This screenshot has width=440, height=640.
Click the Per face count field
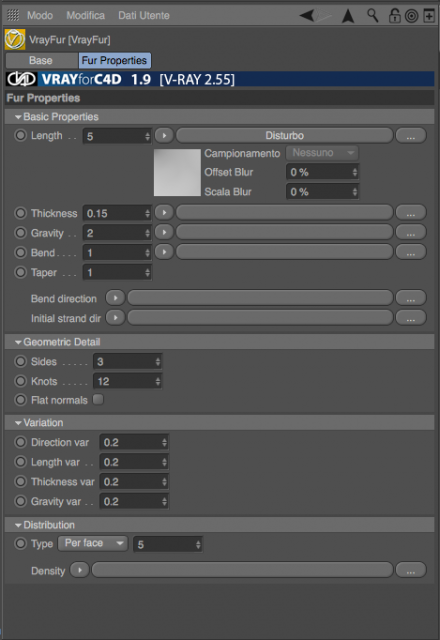(168, 544)
